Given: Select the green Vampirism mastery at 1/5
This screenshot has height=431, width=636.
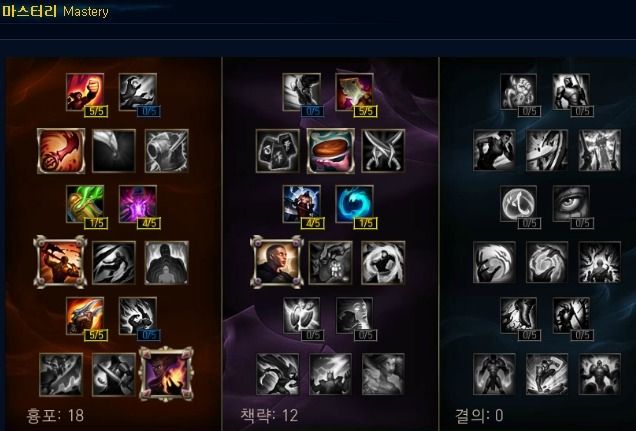Looking at the screenshot, I should [85, 204].
